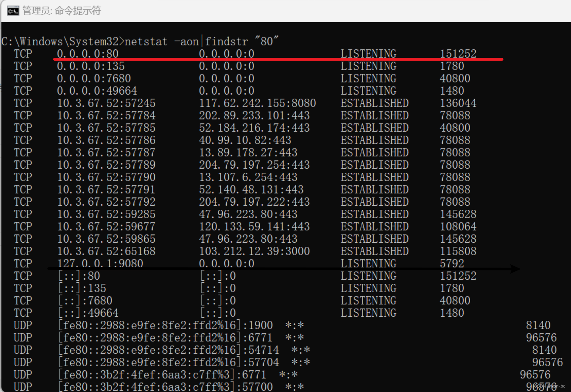The image size is (571, 392).
Task: Select UDP address ending ffd2%16]:57704
Action: (x=169, y=362)
